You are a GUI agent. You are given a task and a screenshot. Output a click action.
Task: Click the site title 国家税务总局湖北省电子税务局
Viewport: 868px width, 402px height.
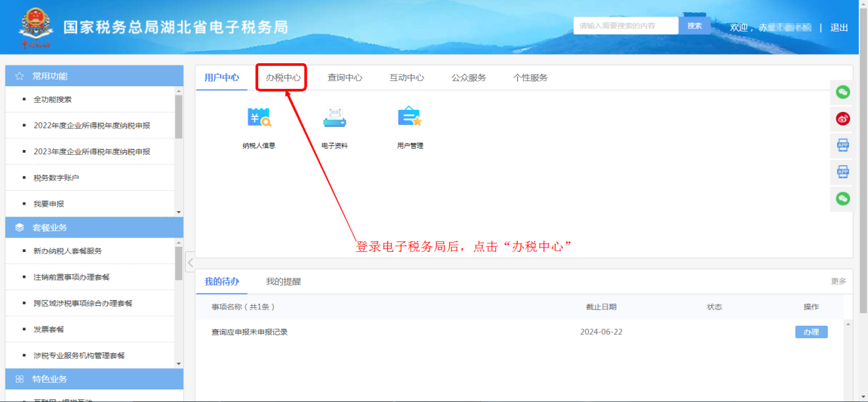coord(176,28)
